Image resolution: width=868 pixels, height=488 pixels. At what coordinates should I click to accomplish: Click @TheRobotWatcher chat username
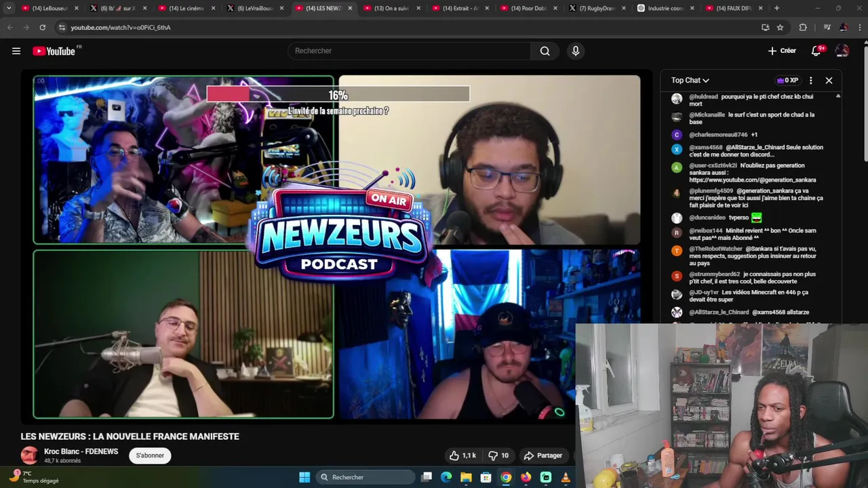(x=715, y=249)
